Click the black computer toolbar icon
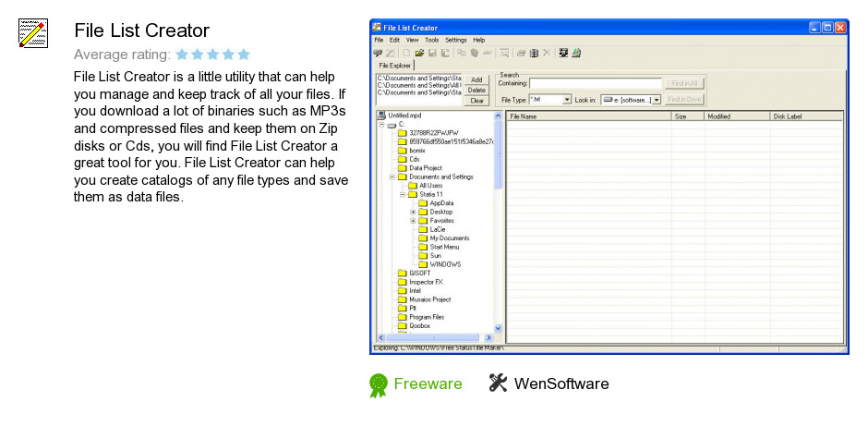 563,54
